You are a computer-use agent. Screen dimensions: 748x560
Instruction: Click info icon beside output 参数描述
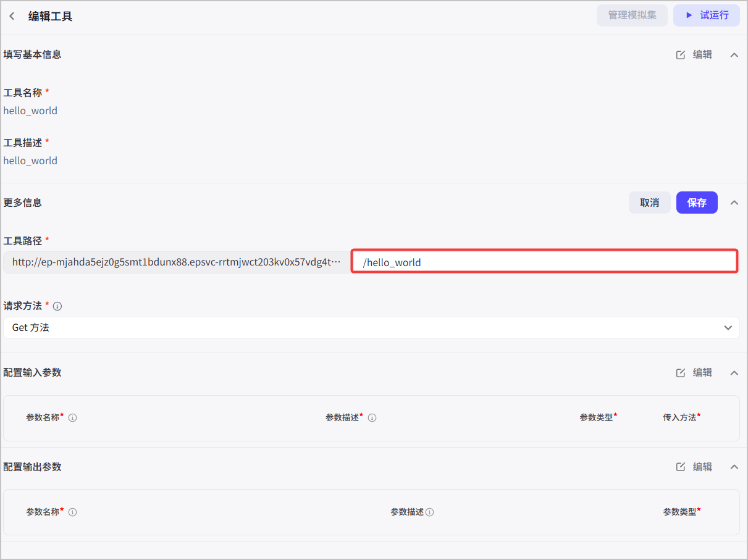[x=429, y=512]
